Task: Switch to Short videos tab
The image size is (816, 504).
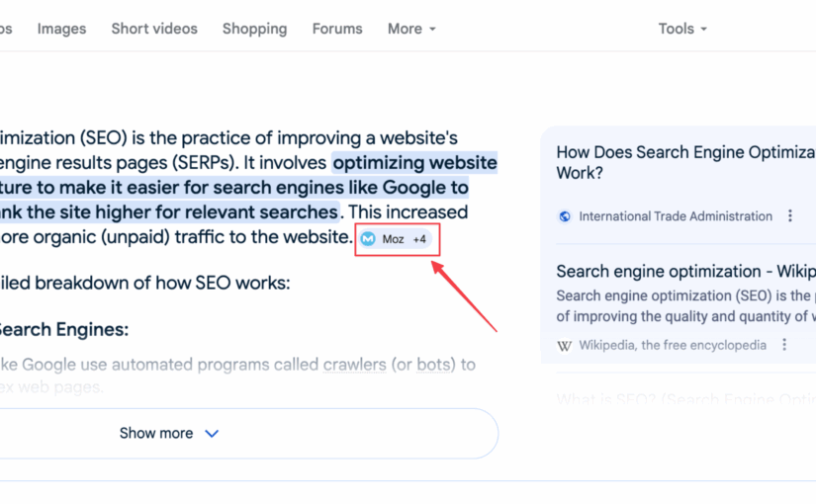Action: 154,29
